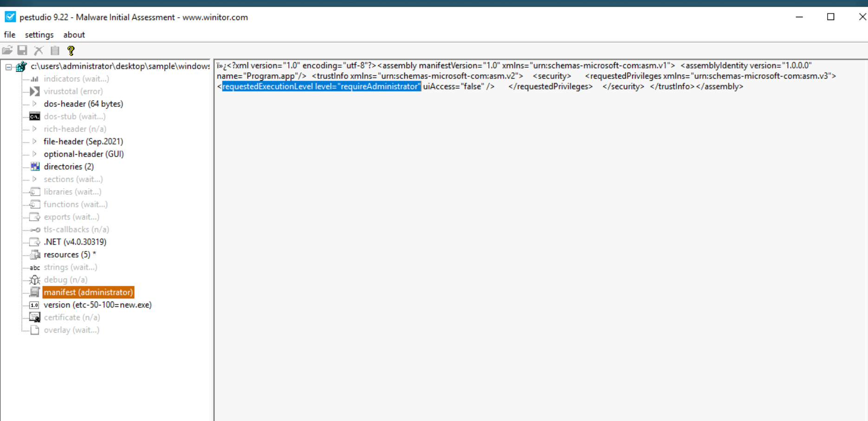Click the X-shaped close file toolbar icon
868x421 pixels.
[39, 50]
